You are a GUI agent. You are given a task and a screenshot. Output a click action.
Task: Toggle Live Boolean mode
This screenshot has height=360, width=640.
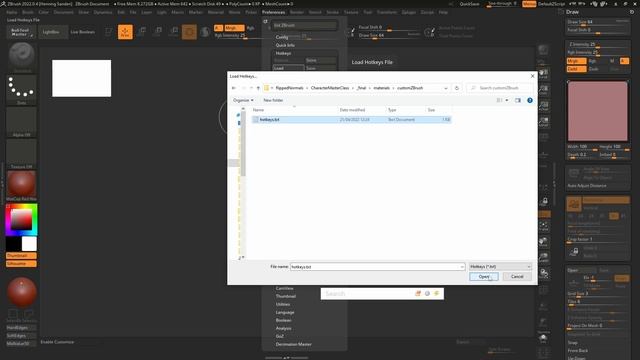coord(82,32)
